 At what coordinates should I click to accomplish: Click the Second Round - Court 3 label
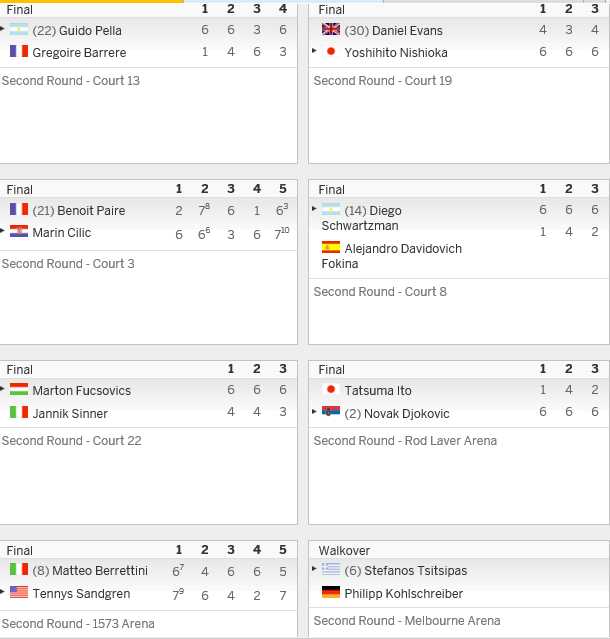tap(68, 264)
